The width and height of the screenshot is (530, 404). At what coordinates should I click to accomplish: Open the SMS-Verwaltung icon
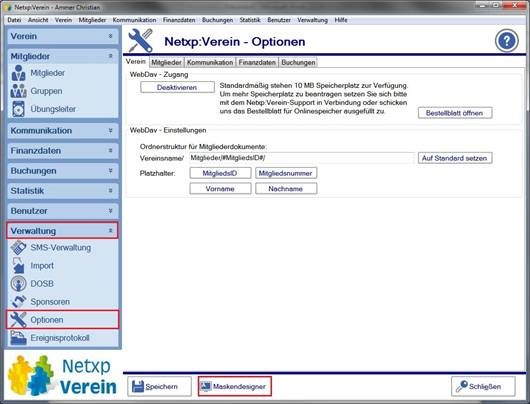(x=18, y=247)
